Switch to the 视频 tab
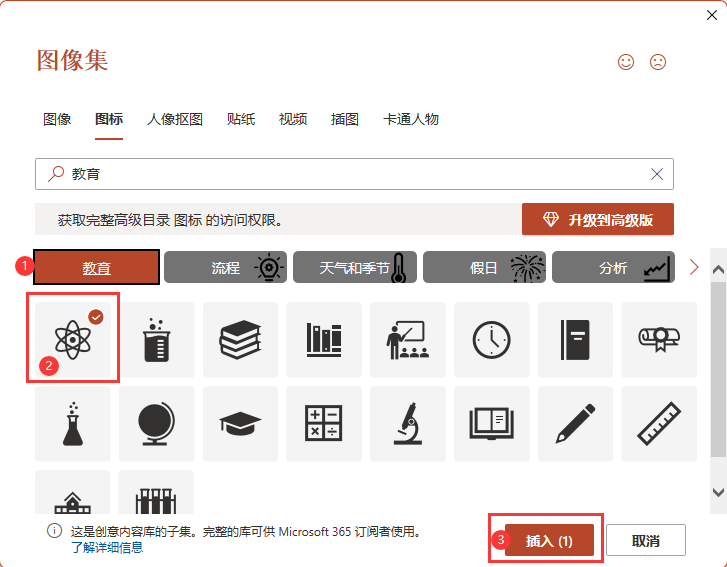727x567 pixels. (x=293, y=119)
